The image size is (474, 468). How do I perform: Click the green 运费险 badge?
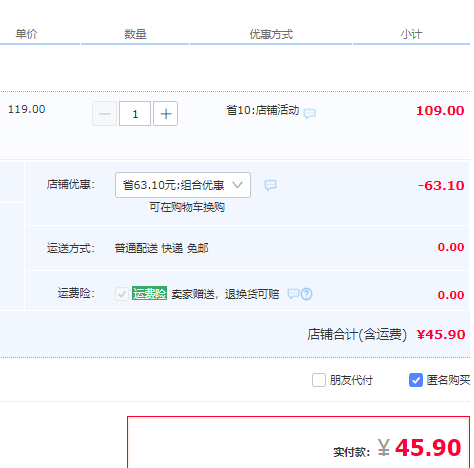149,293
